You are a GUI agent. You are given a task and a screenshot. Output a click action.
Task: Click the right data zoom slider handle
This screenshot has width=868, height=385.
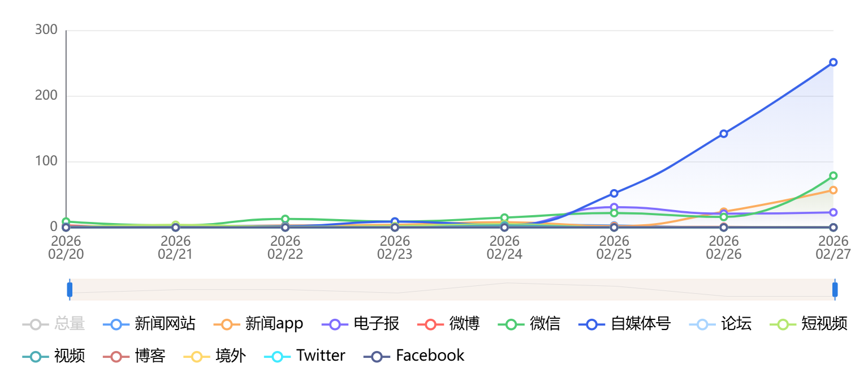pyautogui.click(x=835, y=289)
